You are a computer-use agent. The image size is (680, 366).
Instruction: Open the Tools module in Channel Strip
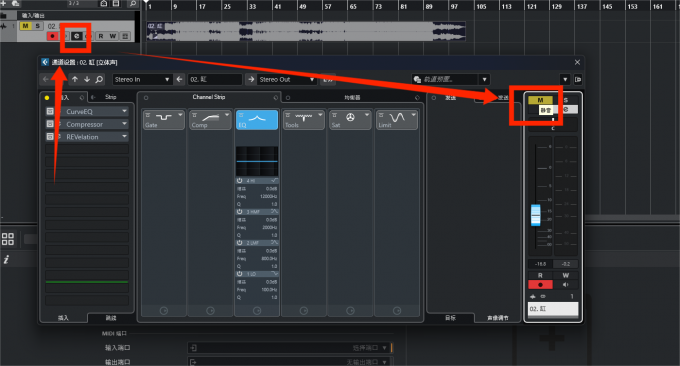[304, 120]
